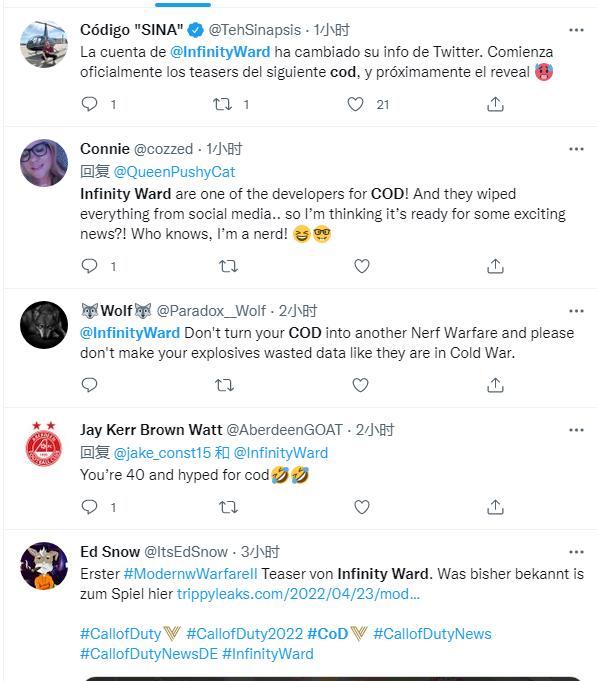Screen dimensions: 597x681
Task: Open the @jake_const15 mention
Action: click(x=162, y=453)
